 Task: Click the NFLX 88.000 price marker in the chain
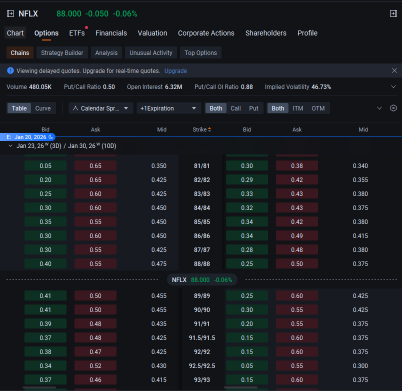click(x=202, y=280)
